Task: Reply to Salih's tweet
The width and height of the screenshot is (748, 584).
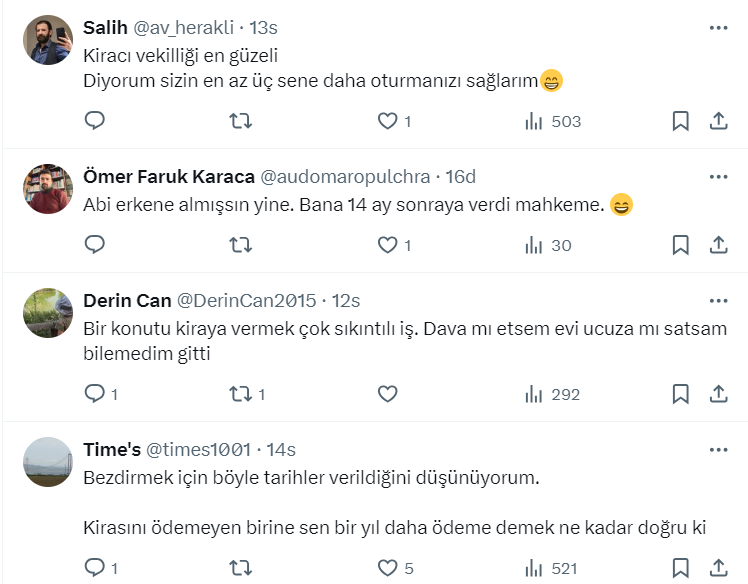Action: click(x=95, y=121)
